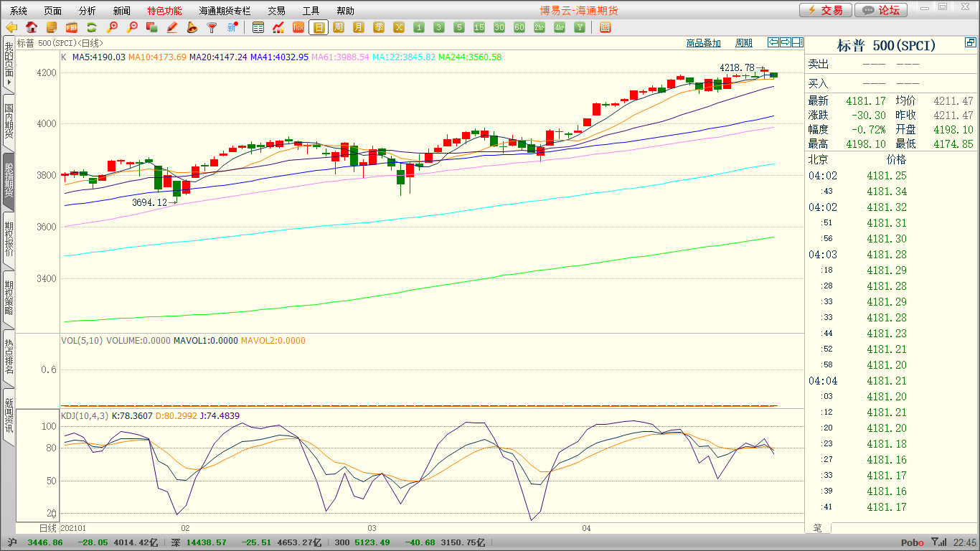Screen dimensions: 980x551
Task: Open 页面 menu
Action: point(52,11)
